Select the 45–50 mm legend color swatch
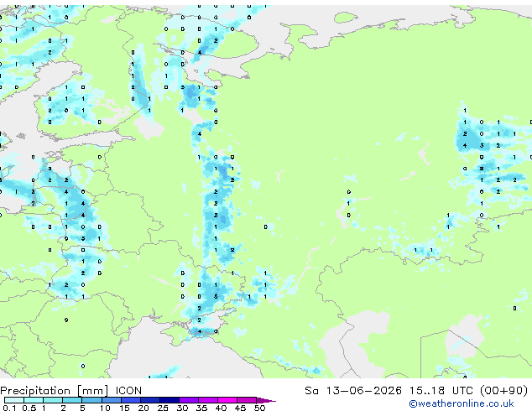 [247, 400]
